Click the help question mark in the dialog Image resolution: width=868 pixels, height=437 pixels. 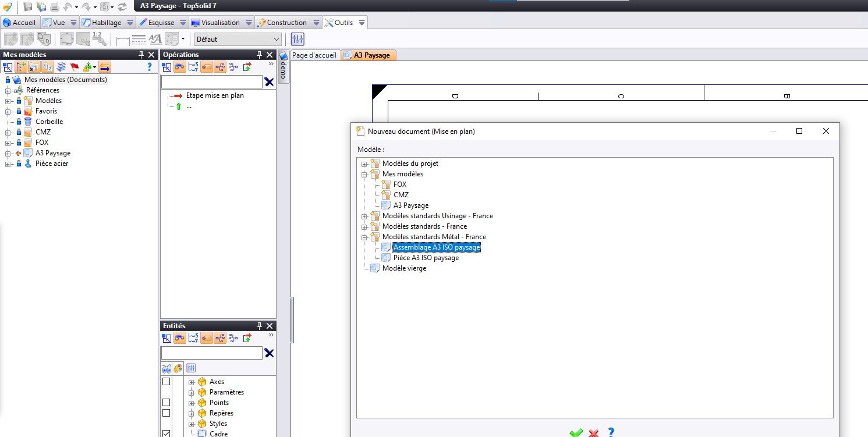coord(611,432)
